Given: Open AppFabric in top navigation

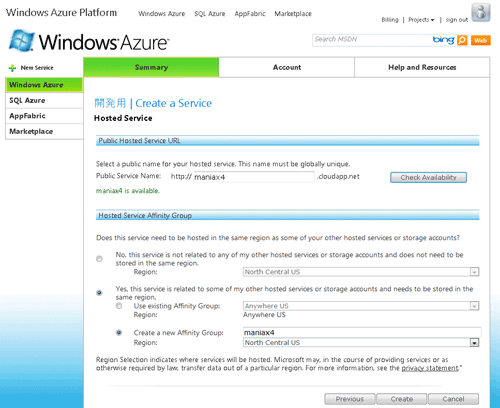Looking at the screenshot, I should pos(250,14).
